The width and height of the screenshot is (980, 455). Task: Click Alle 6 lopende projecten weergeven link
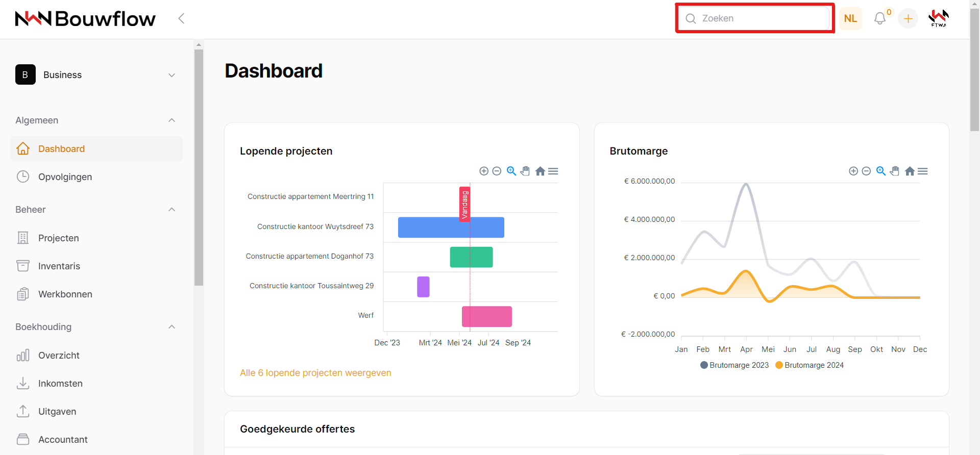(315, 373)
